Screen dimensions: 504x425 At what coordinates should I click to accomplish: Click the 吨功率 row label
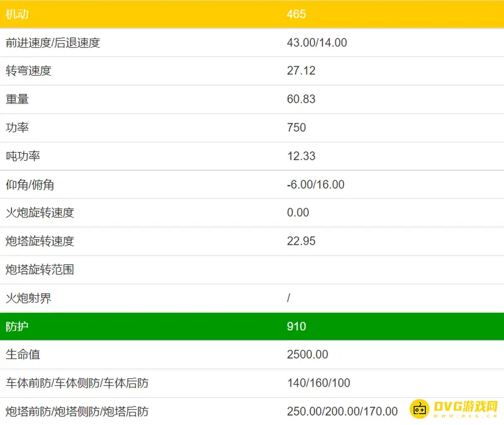[23, 156]
